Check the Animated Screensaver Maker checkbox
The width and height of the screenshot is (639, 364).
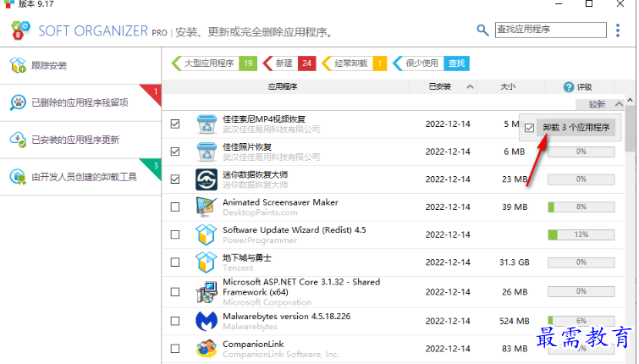coord(175,207)
